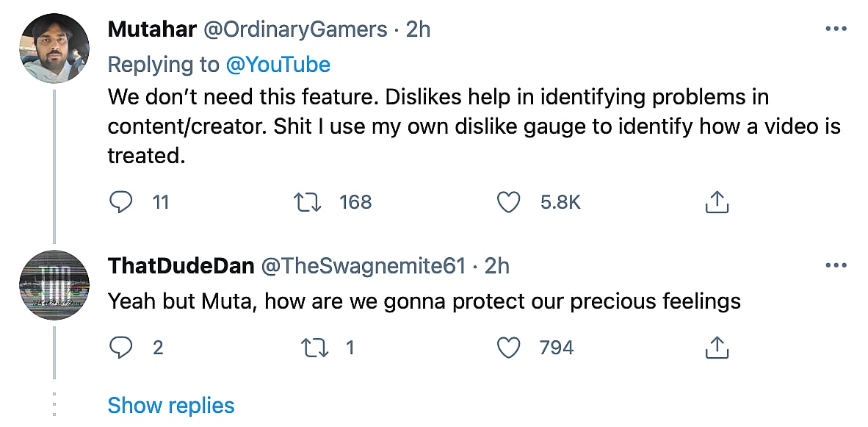The width and height of the screenshot is (868, 427).
Task: Reply to Mutahar's tweet
Action: (x=121, y=202)
